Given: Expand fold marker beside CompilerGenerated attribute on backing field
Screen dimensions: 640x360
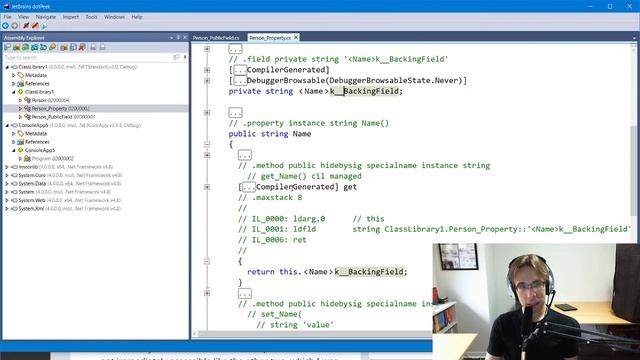Looking at the screenshot, I should [207, 70].
